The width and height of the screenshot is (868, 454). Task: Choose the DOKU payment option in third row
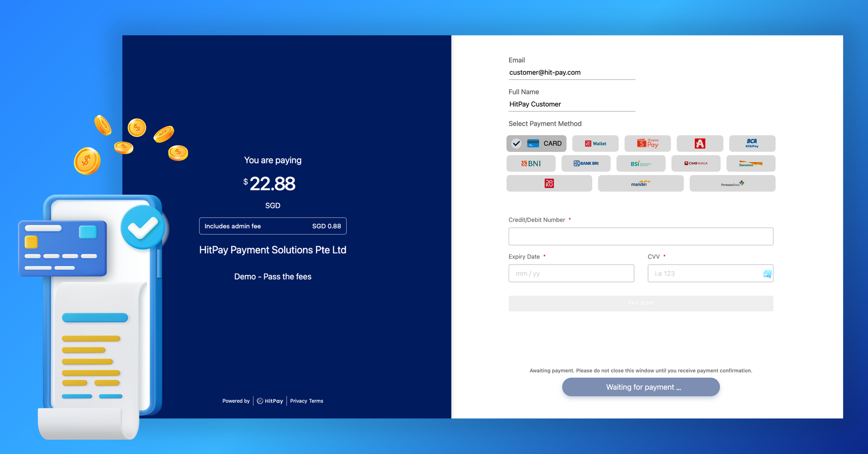pyautogui.click(x=549, y=183)
